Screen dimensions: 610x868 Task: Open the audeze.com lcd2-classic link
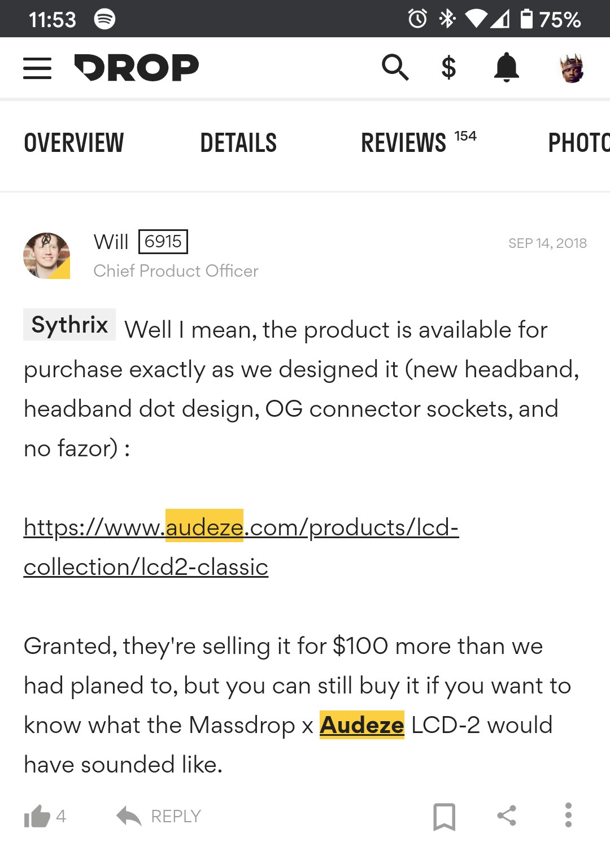[x=241, y=528]
